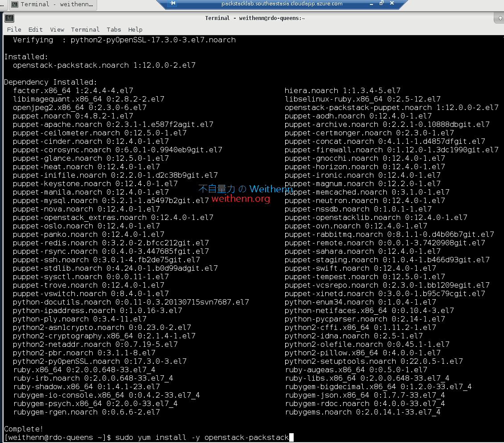Image resolution: width=504 pixels, height=443 pixels.
Task: Open the Edit menu
Action: 35,29
